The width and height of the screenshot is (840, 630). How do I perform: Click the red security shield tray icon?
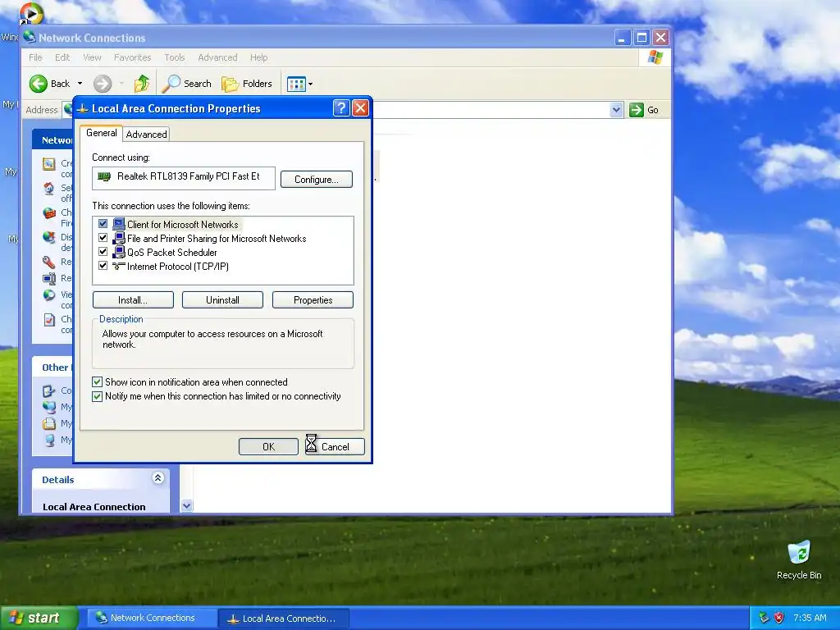click(x=779, y=618)
